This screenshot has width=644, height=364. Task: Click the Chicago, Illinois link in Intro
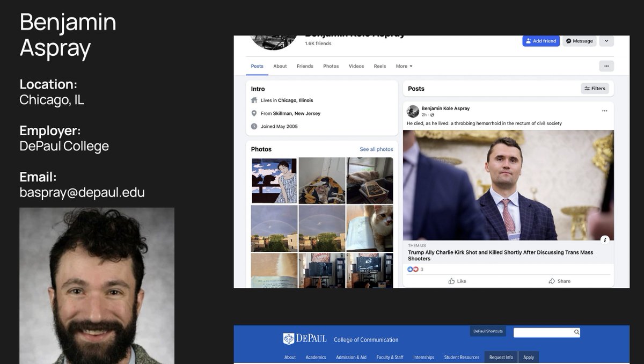pyautogui.click(x=296, y=100)
